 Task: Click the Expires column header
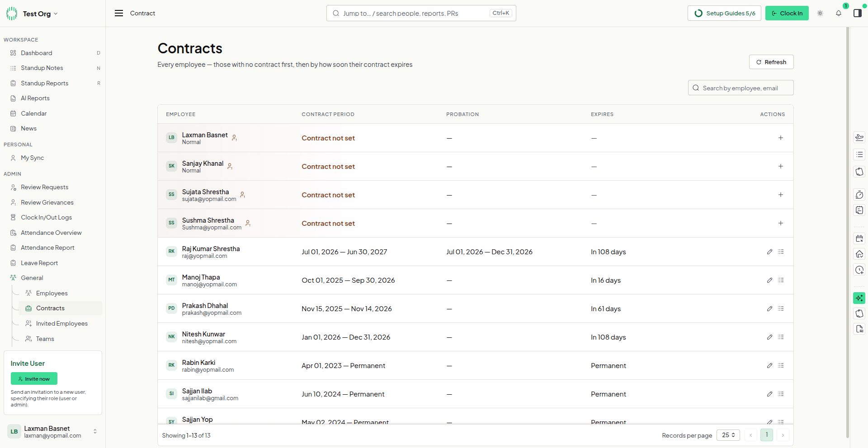602,114
